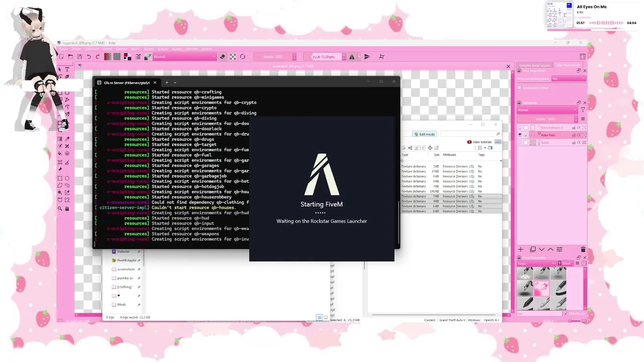Select 145 KB Texture dictionary row

pyautogui.click(x=450, y=192)
